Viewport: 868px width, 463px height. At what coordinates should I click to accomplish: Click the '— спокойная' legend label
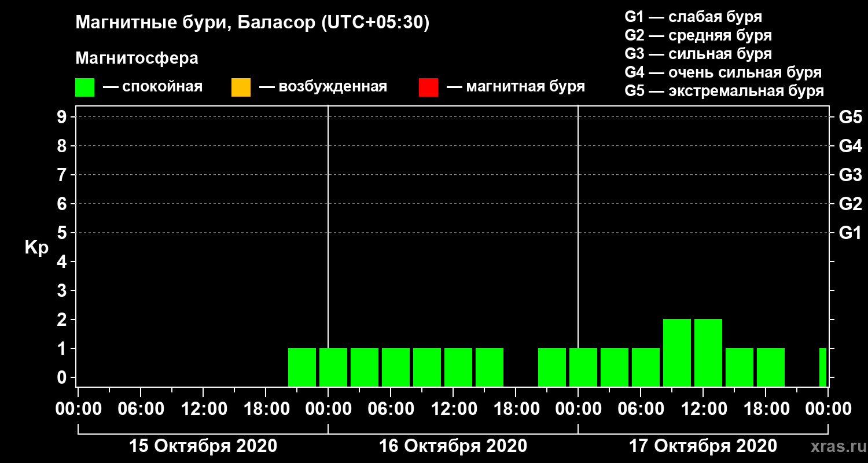click(x=153, y=87)
